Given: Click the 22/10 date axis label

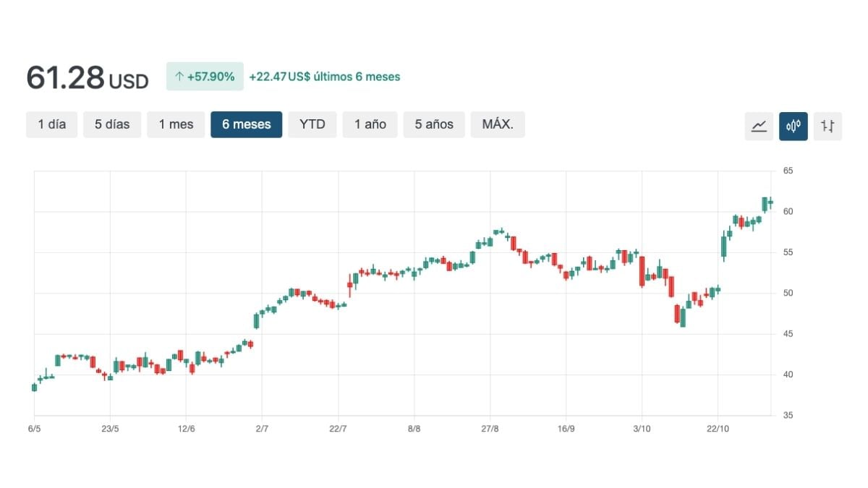Looking at the screenshot, I should pyautogui.click(x=718, y=429).
